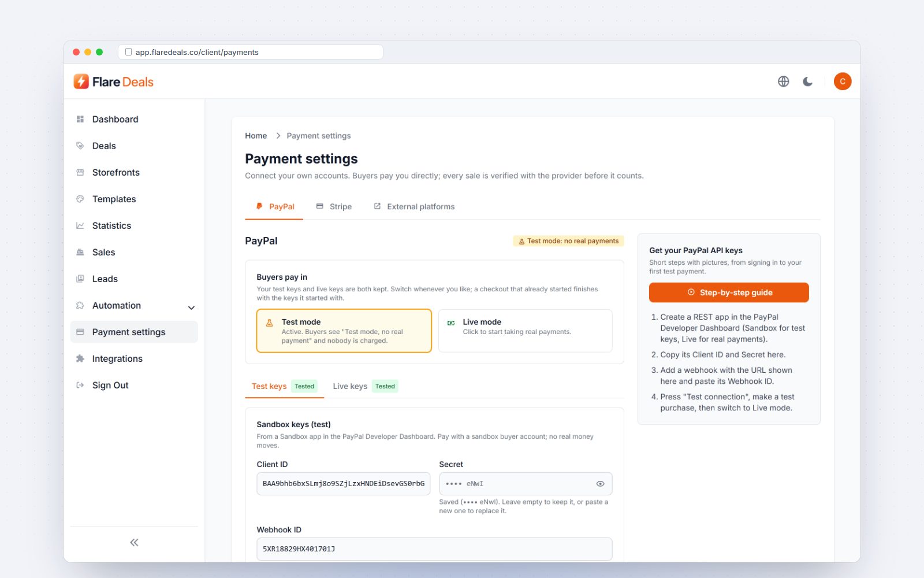This screenshot has width=924, height=578.
Task: Click 'Test mode: no real payments' badge
Action: click(568, 241)
